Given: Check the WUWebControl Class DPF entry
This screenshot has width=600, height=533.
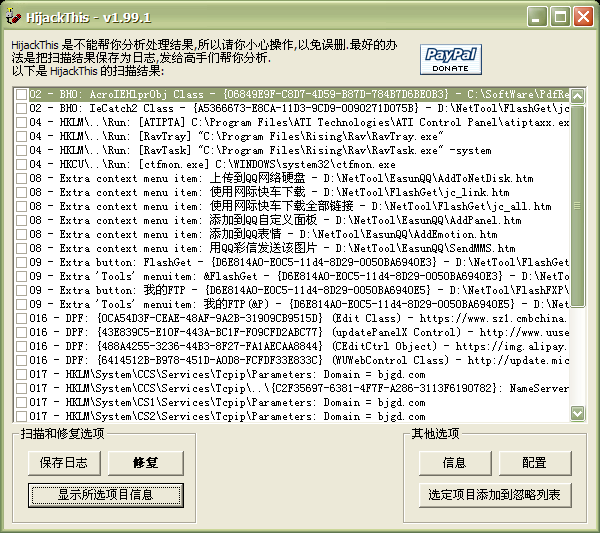Looking at the screenshot, I should coord(21,360).
